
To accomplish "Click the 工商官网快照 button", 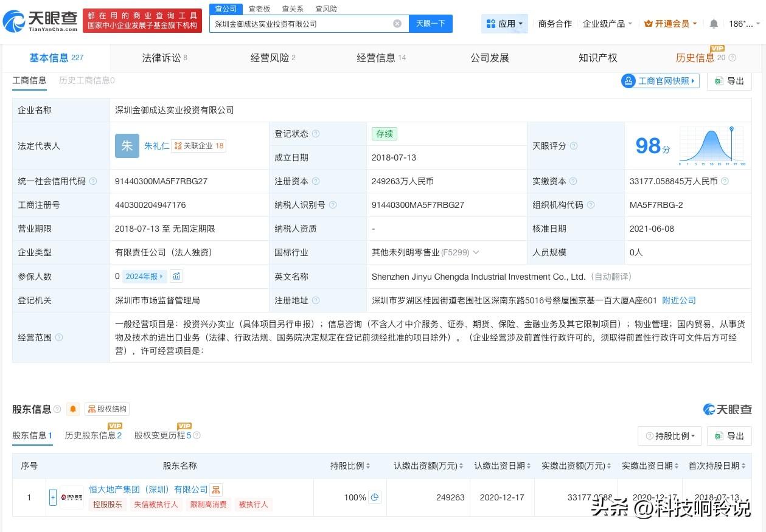I will click(x=660, y=81).
